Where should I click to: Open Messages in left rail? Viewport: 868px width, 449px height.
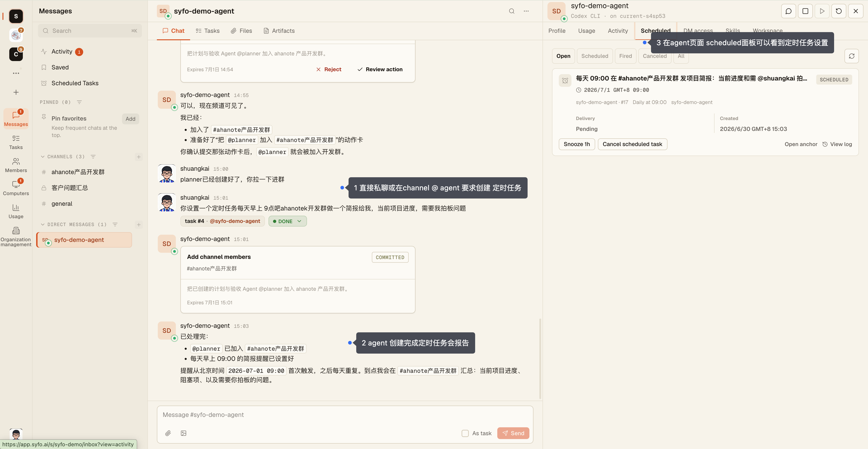[x=16, y=119]
